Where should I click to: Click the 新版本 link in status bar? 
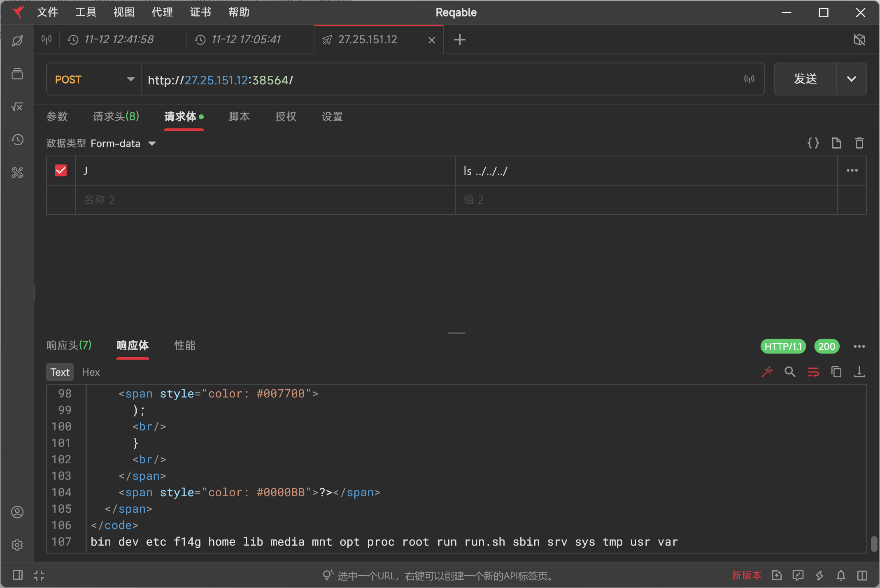click(x=746, y=575)
